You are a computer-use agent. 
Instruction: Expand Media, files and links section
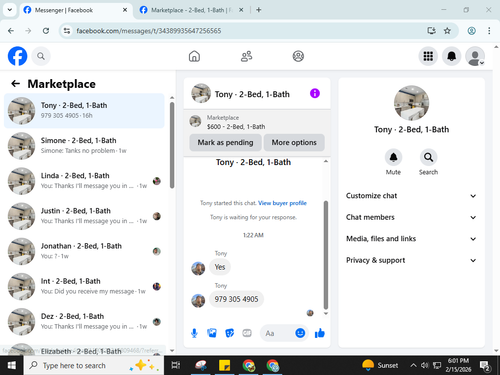411,239
